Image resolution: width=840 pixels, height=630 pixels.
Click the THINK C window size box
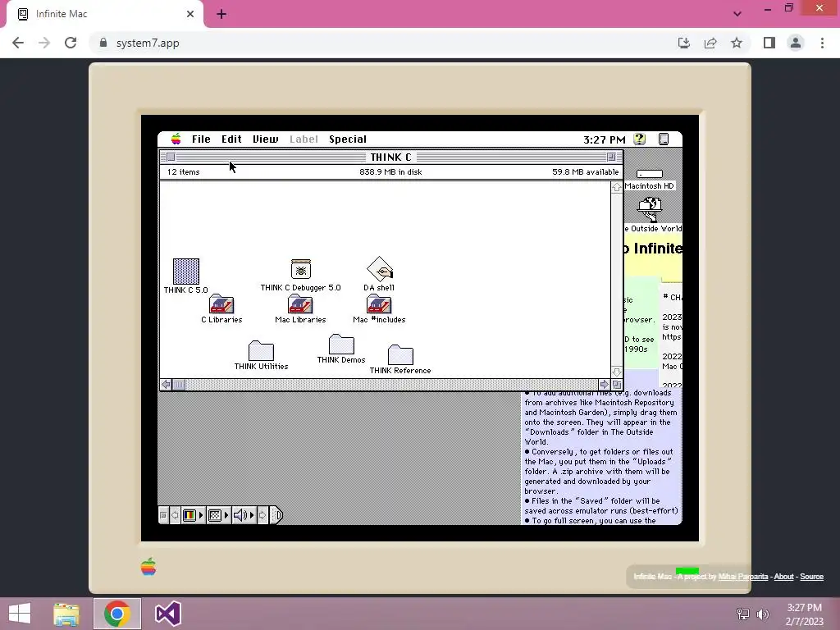617,385
